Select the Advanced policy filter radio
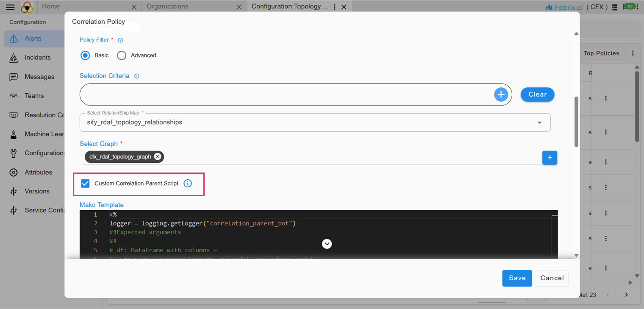The height and width of the screenshot is (309, 644). point(122,56)
